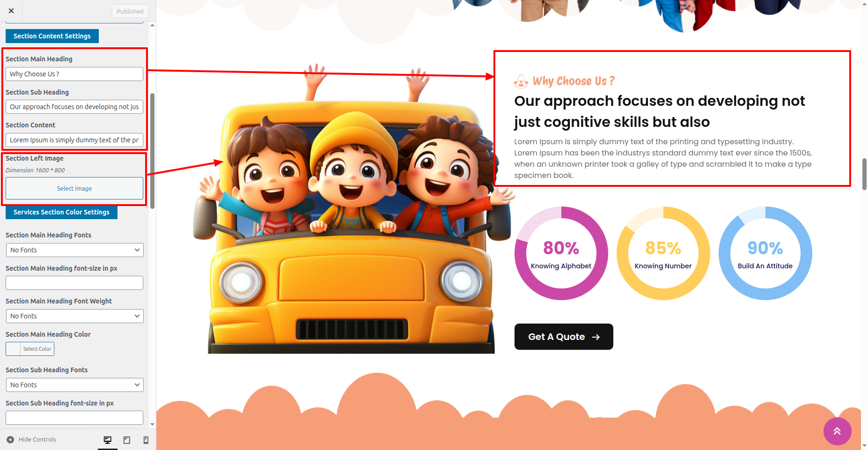Open Section Main Heading Font Weight dropdown
The width and height of the screenshot is (868, 450).
[x=74, y=316]
